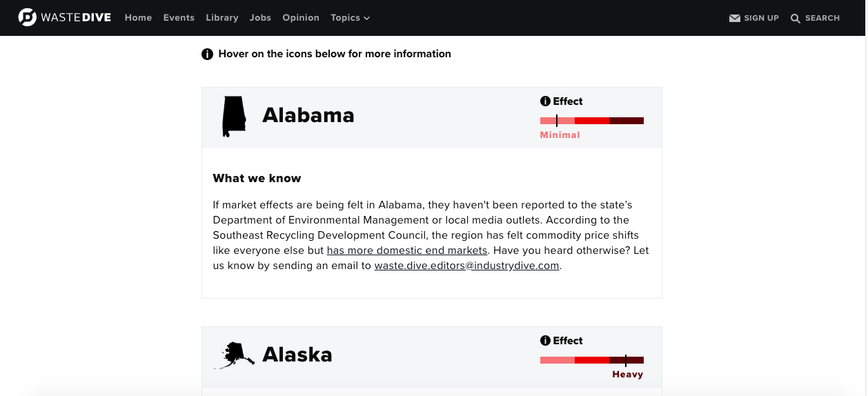Click the Alaska Effect info icon
Viewport: 868px width, 396px height.
[545, 341]
